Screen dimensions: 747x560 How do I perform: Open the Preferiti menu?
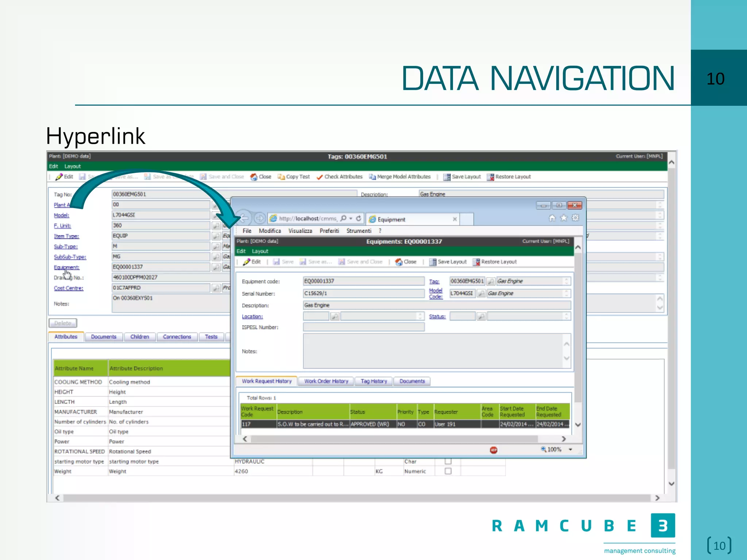(x=329, y=231)
